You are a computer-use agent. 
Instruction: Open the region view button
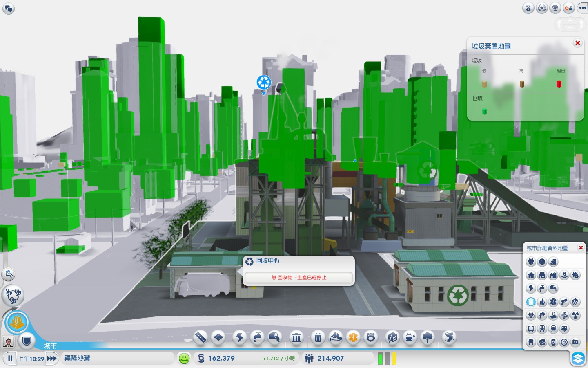coord(13,295)
